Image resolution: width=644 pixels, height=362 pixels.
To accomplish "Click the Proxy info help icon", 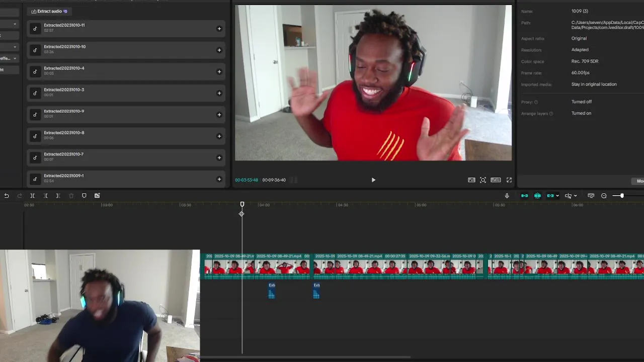I will [x=536, y=102].
